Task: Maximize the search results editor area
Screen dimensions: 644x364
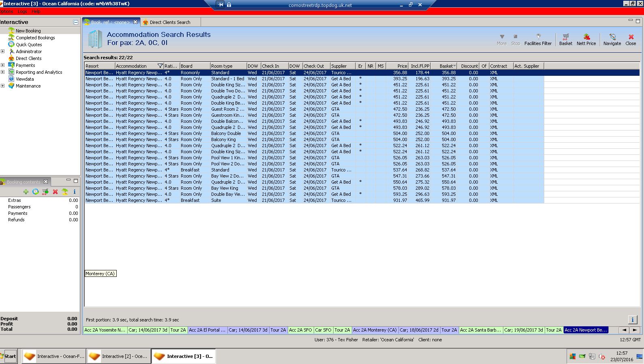Action: click(638, 21)
